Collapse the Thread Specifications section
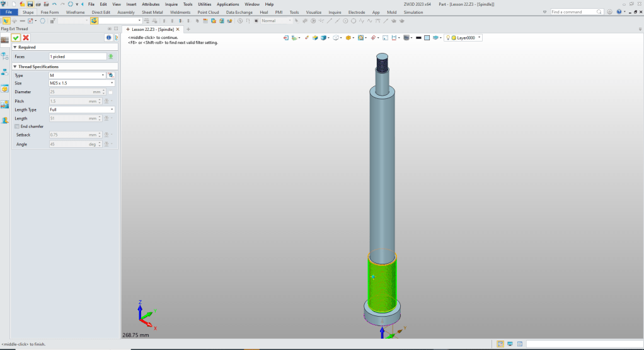Screen dimensions: 644x350 (x=15, y=66)
